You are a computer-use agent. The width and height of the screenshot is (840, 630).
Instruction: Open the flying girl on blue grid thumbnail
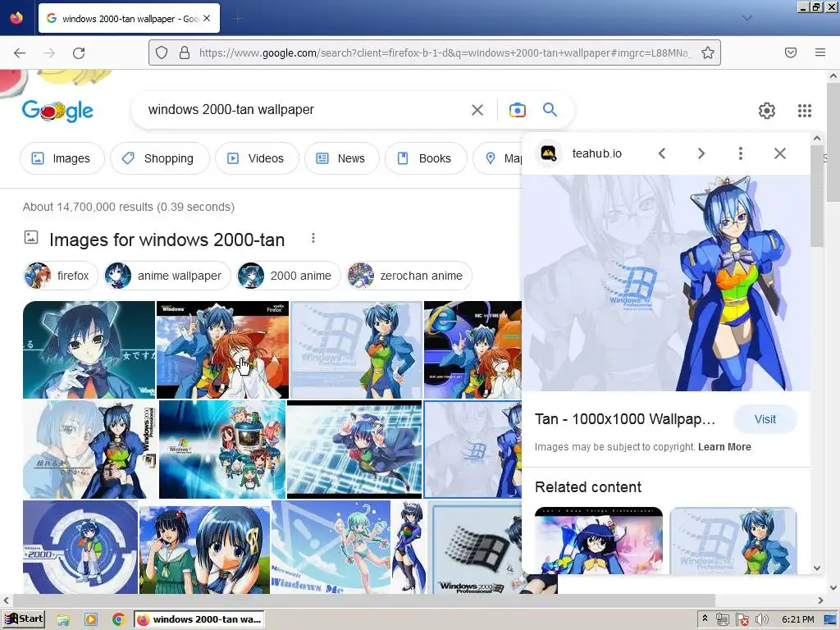[354, 450]
